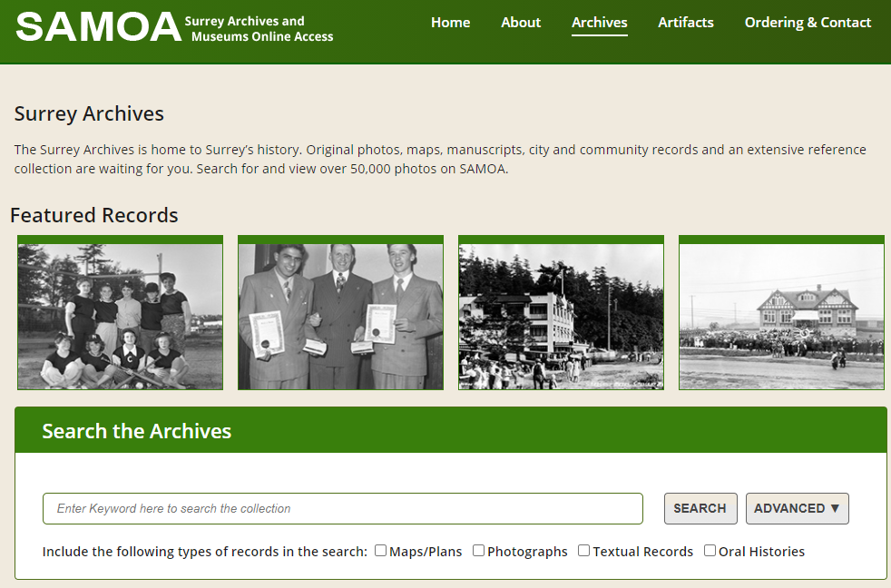Toggle the Oral Histories checkbox

click(710, 551)
